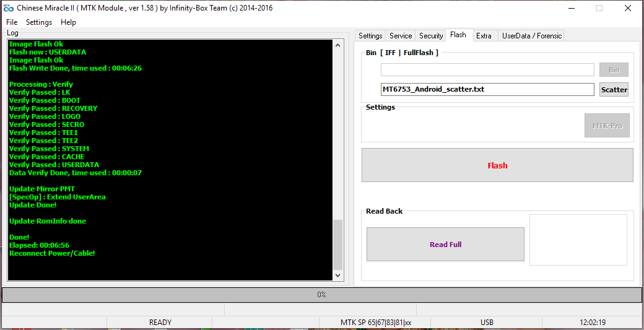
Task: Click the 'Processing : Verify' log line
Action: pos(41,84)
